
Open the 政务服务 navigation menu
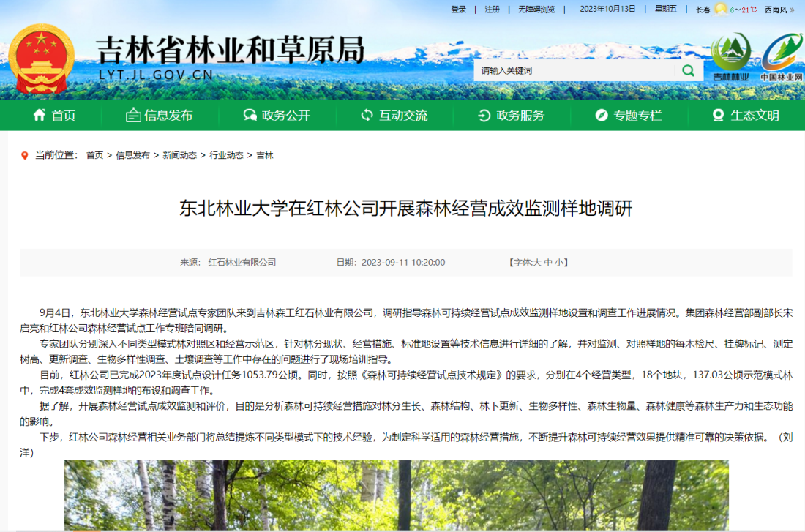pyautogui.click(x=512, y=115)
